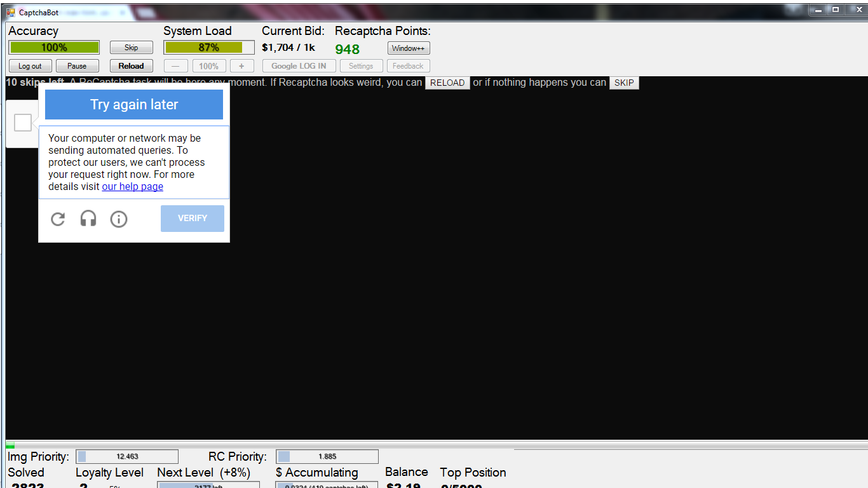The image size is (868, 488).
Task: Click the "RC Priority:" label
Action: [x=238, y=457]
